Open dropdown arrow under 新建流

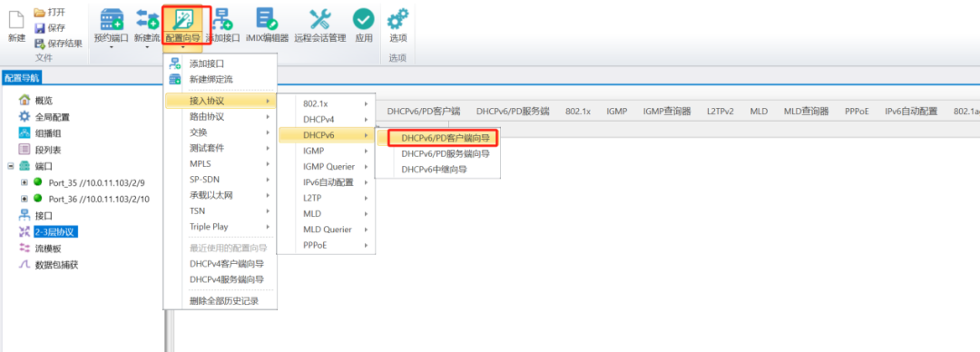pos(147,47)
